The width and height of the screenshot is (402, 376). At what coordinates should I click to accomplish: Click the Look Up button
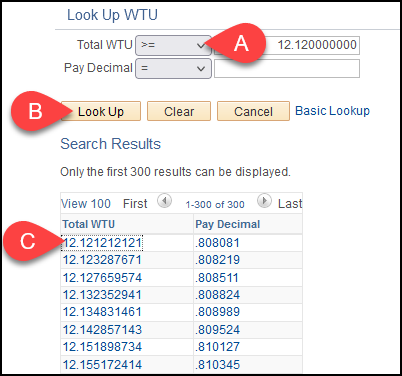coord(101,111)
